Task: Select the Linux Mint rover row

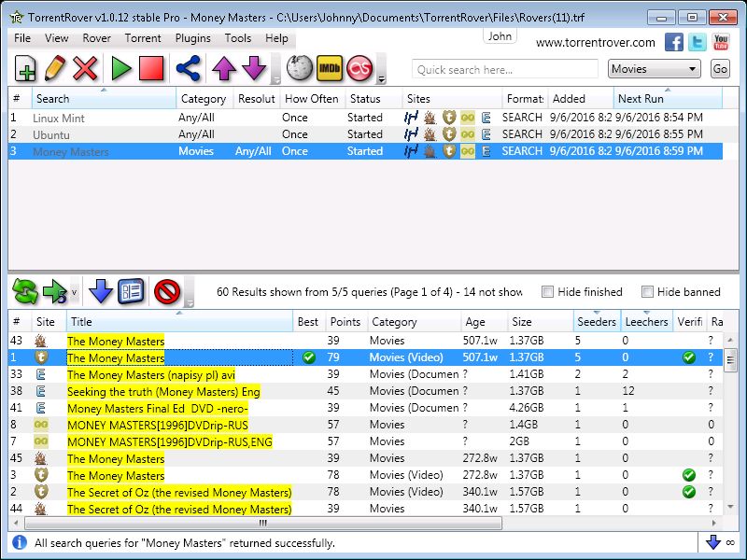Action: coord(365,118)
